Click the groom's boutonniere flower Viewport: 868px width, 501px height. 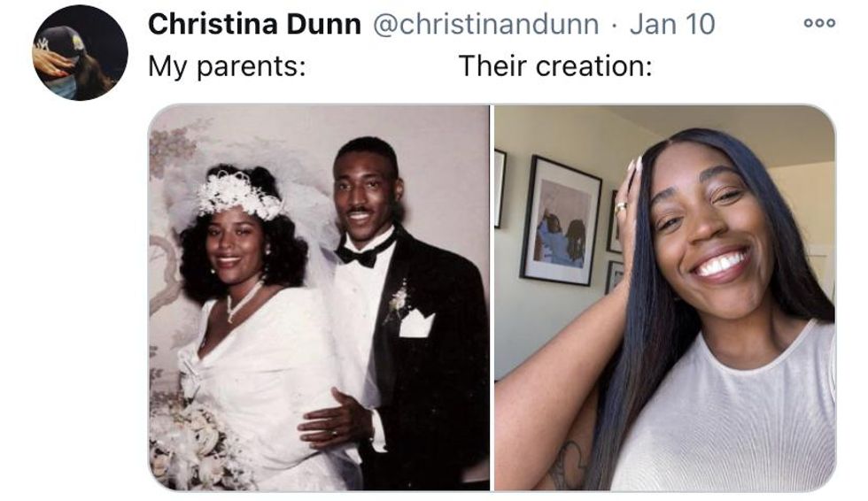(x=397, y=303)
